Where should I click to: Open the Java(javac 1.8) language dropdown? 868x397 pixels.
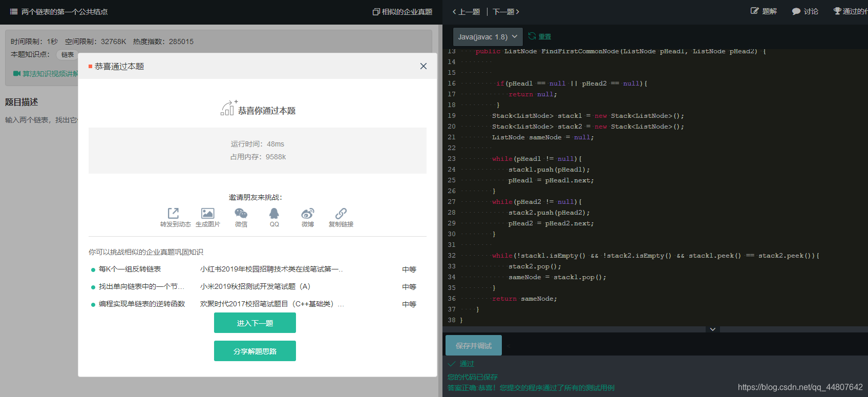[488, 37]
